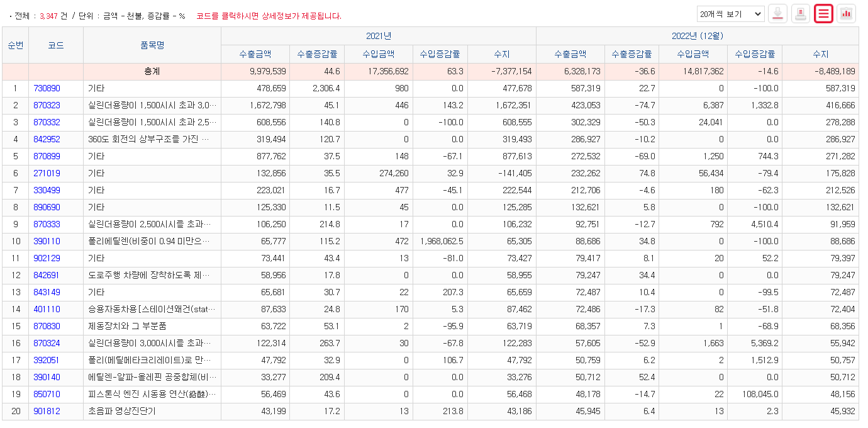Open code link 390110
The width and height of the screenshot is (868, 428).
click(47, 242)
